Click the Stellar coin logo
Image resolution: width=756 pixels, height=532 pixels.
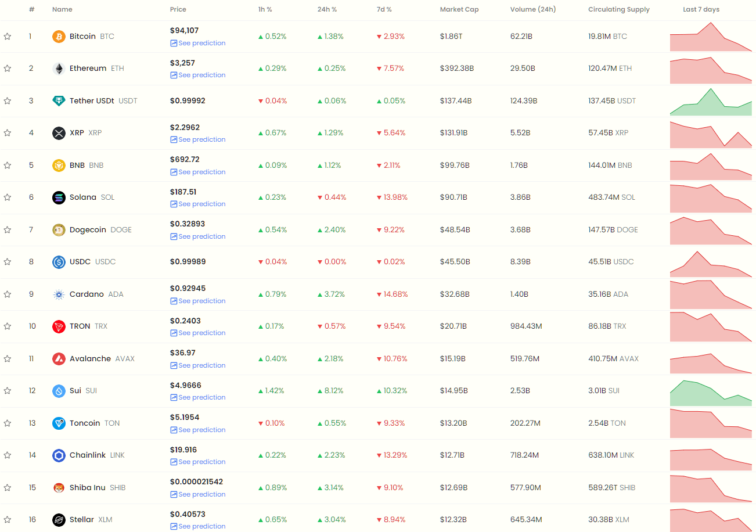[x=59, y=520]
